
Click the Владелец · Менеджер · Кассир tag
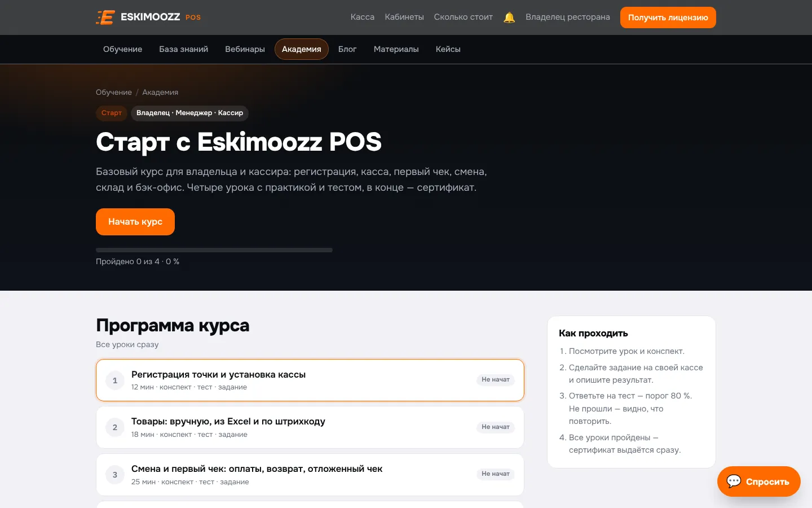[x=189, y=113]
